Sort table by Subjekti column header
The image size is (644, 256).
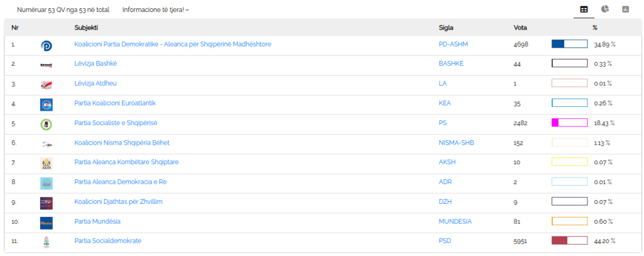[x=86, y=28]
